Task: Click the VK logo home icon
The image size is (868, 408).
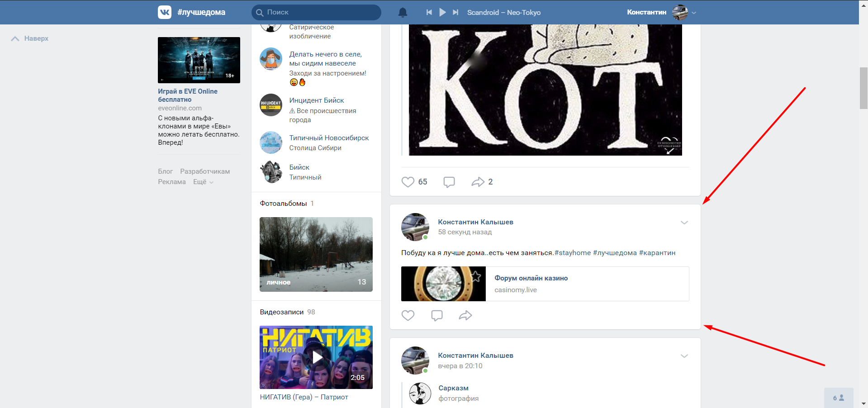Action: coord(165,12)
